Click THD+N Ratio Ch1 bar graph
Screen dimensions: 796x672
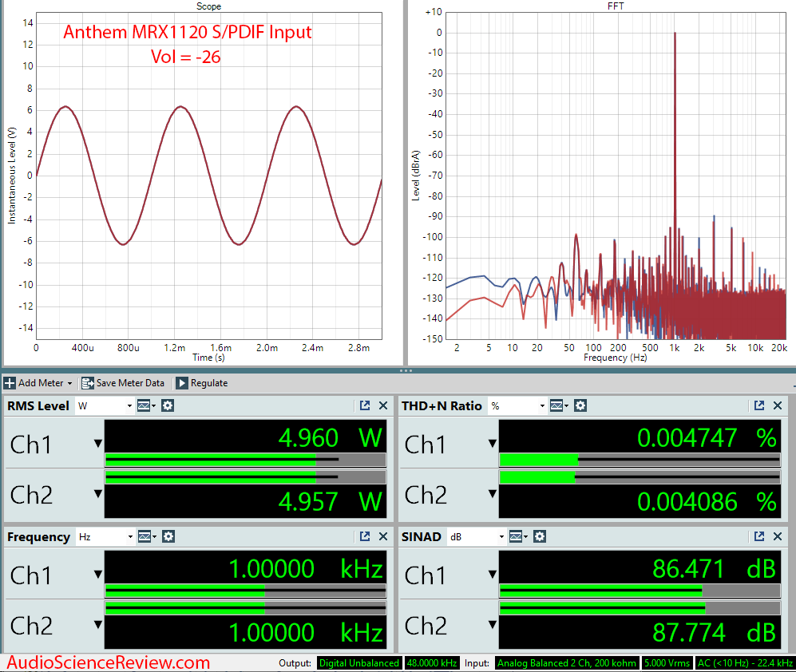[640, 461]
